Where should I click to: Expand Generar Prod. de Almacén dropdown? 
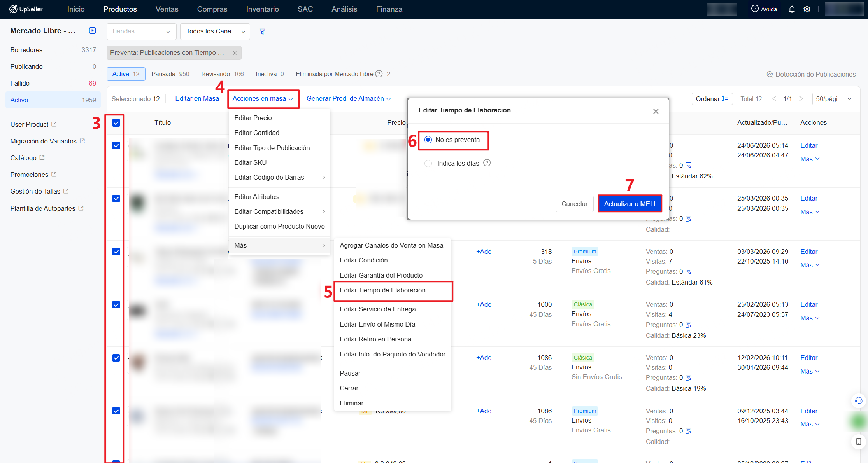click(x=348, y=99)
